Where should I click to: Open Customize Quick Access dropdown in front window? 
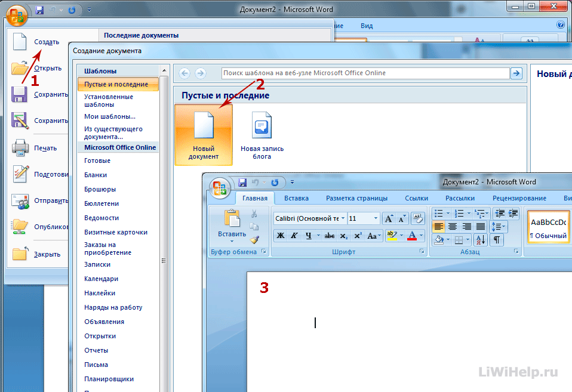292,182
